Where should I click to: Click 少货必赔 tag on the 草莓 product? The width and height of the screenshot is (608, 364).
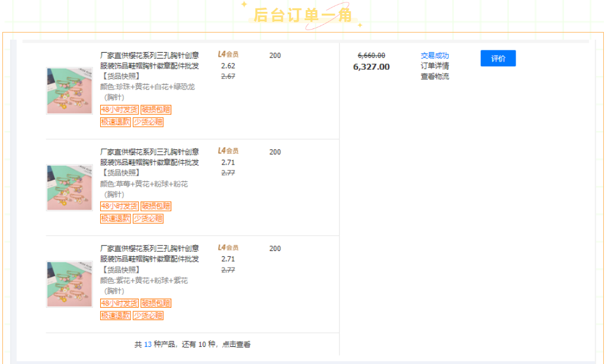coord(148,218)
